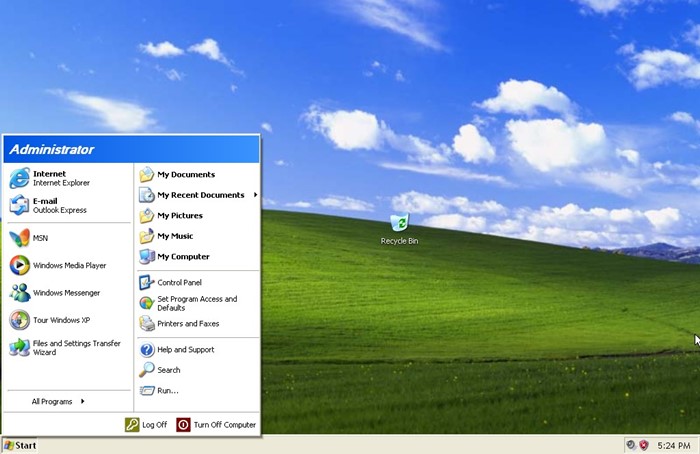Start Windows Media Player icon

click(20, 265)
